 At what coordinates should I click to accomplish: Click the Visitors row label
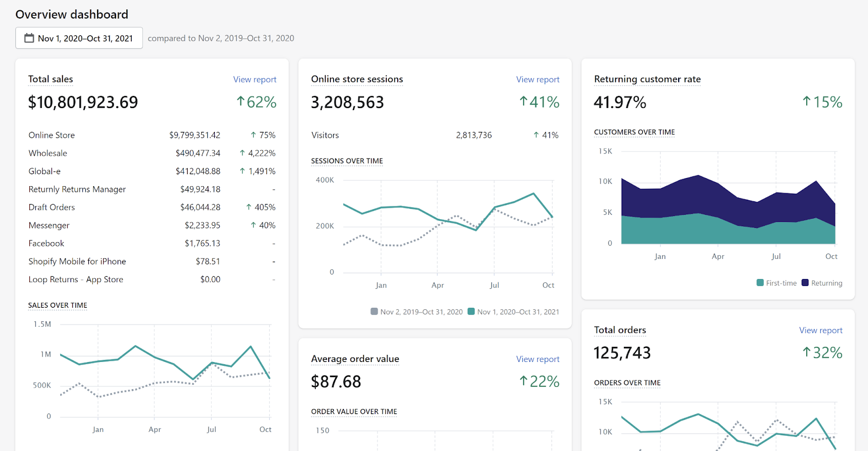[325, 135]
